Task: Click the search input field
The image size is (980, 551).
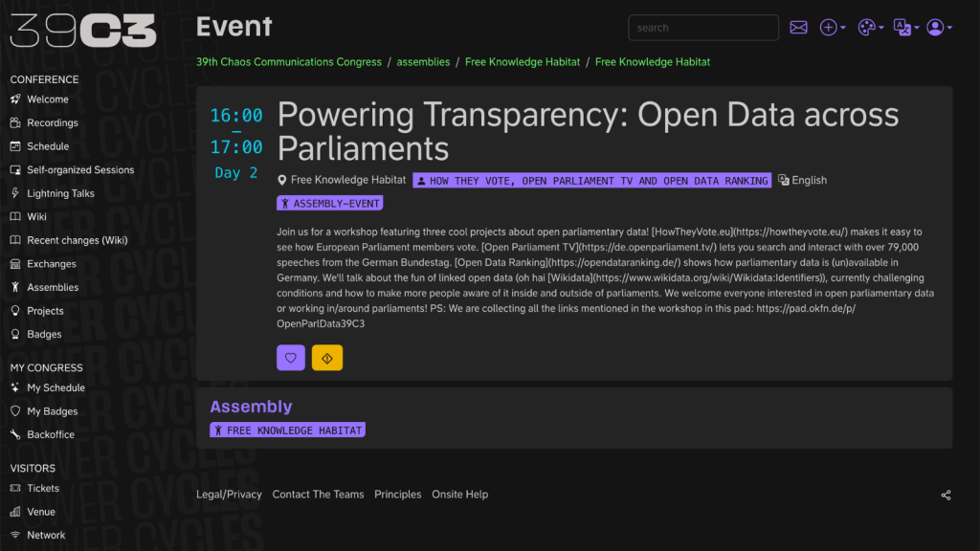Action: pyautogui.click(x=703, y=28)
